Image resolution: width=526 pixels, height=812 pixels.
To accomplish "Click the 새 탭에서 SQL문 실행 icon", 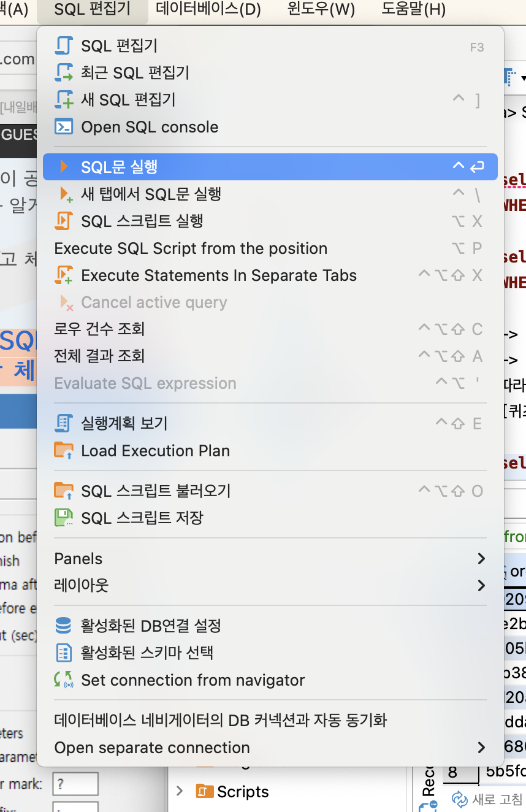I will (66, 194).
